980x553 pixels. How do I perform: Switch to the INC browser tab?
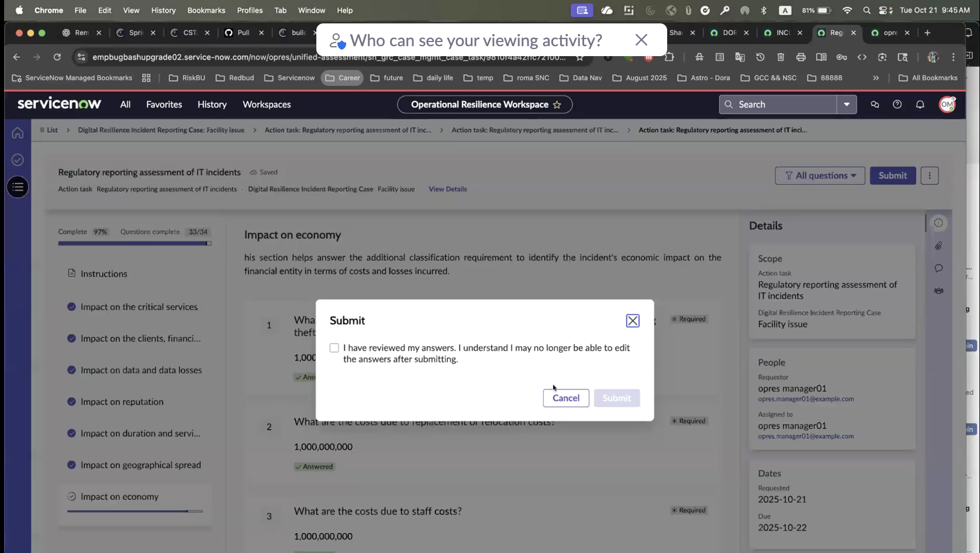tap(783, 33)
